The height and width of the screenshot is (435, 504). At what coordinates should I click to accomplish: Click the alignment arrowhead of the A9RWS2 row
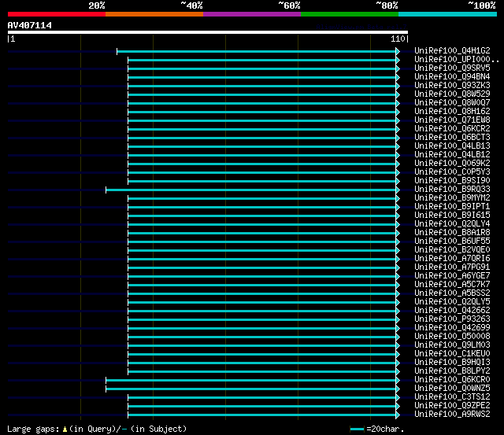[398, 415]
